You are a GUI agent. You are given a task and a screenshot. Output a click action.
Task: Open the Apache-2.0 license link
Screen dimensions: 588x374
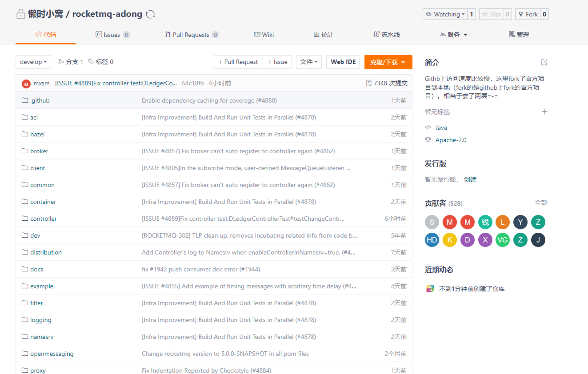click(451, 140)
